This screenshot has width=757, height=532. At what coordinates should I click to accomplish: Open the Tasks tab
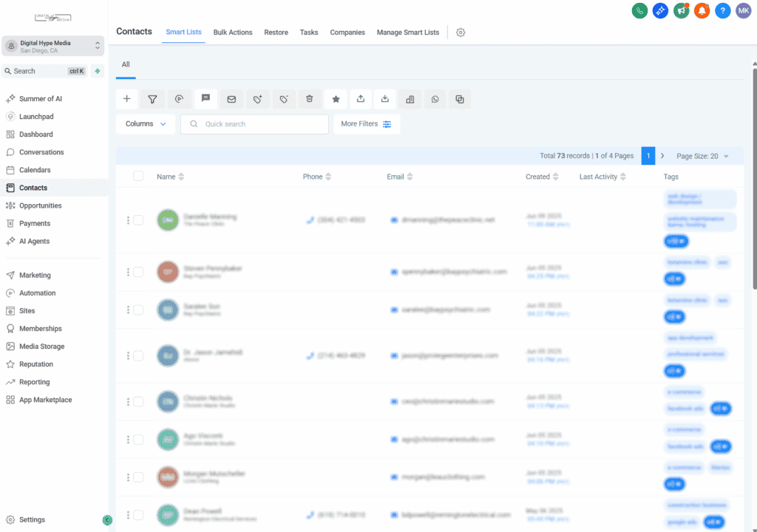(309, 33)
